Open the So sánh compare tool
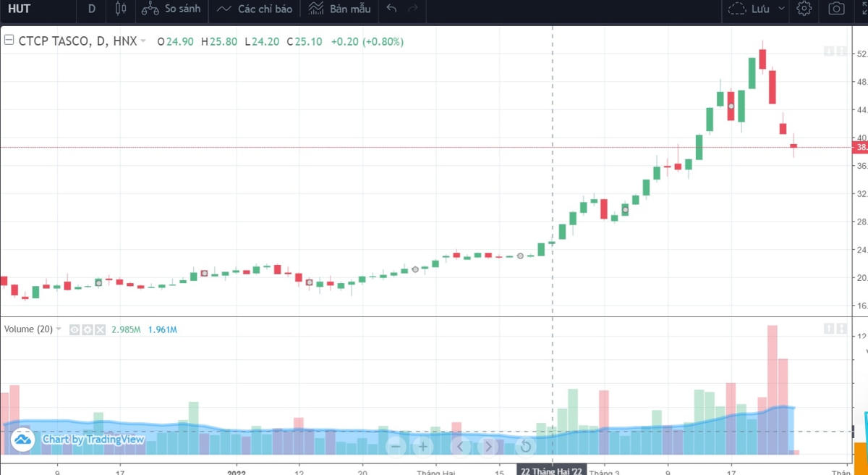Viewport: 868px width, 475px height. [171, 9]
